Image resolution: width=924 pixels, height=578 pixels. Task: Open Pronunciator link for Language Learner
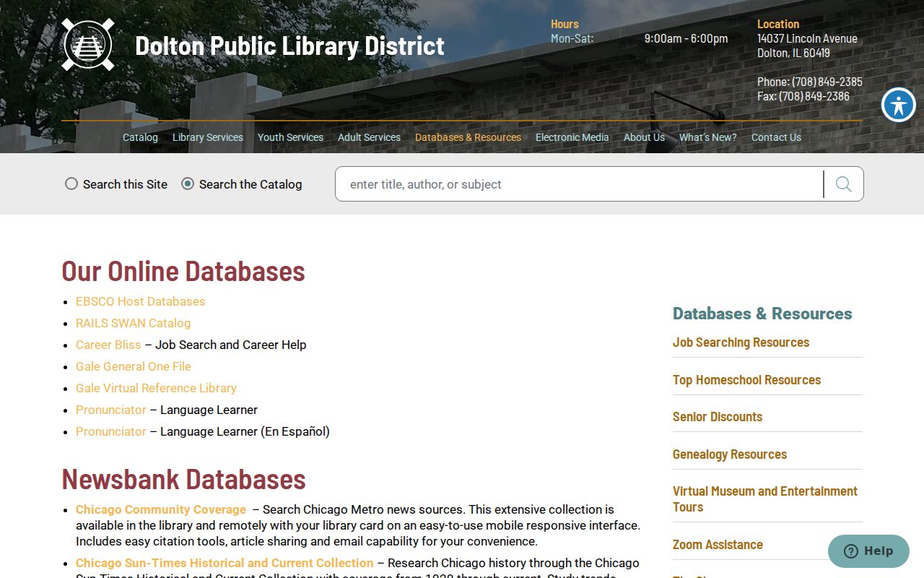[111, 410]
